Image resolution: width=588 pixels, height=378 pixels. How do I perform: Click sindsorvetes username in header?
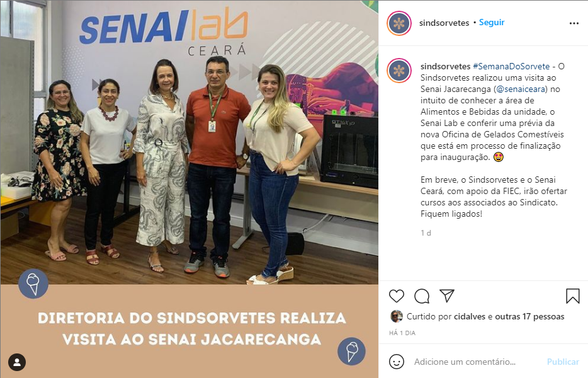tap(444, 23)
